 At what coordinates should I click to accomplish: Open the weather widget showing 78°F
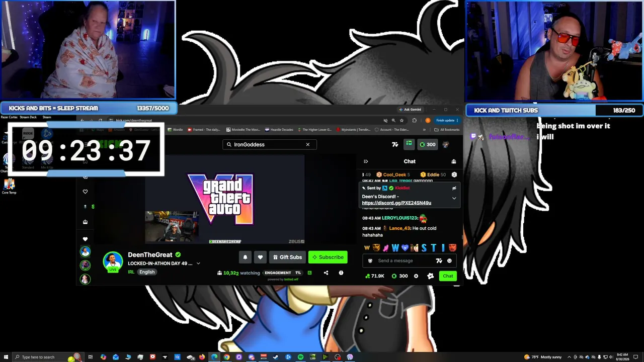543,357
